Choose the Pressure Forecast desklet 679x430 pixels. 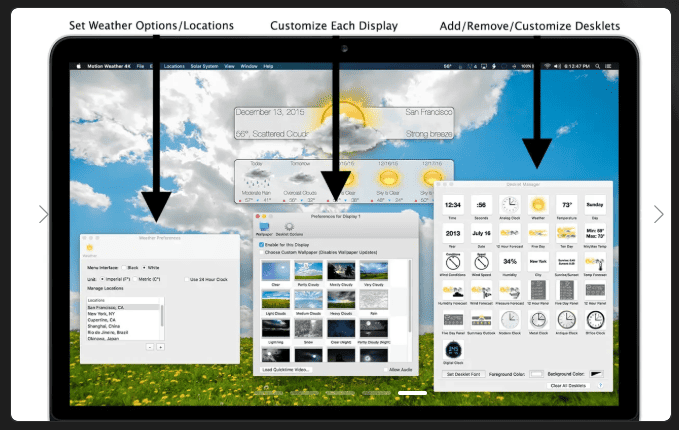510,291
